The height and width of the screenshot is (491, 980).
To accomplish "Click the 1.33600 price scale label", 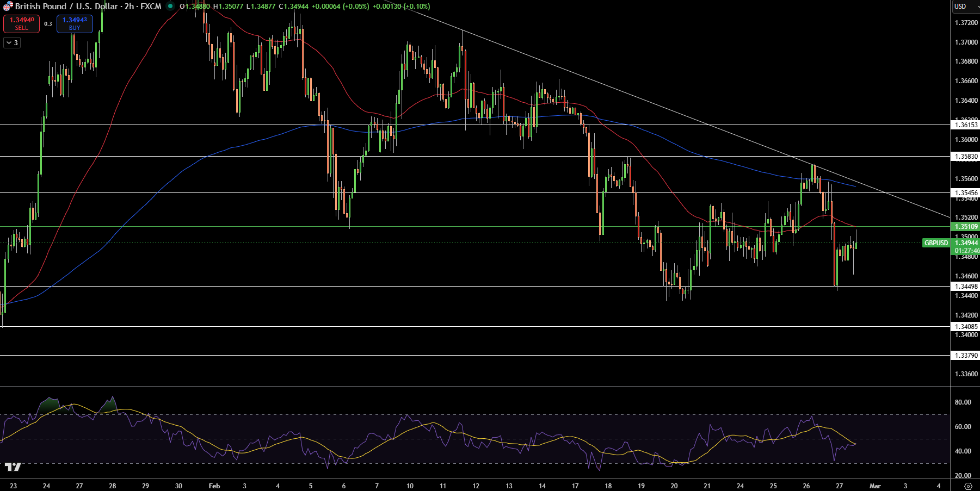I will pyautogui.click(x=966, y=374).
